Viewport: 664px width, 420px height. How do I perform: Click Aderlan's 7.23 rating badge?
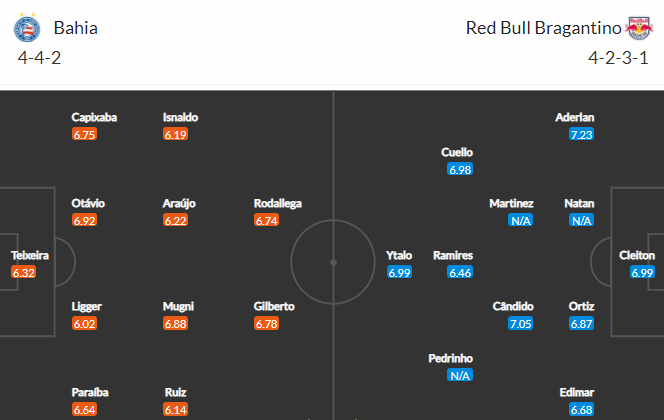point(581,135)
